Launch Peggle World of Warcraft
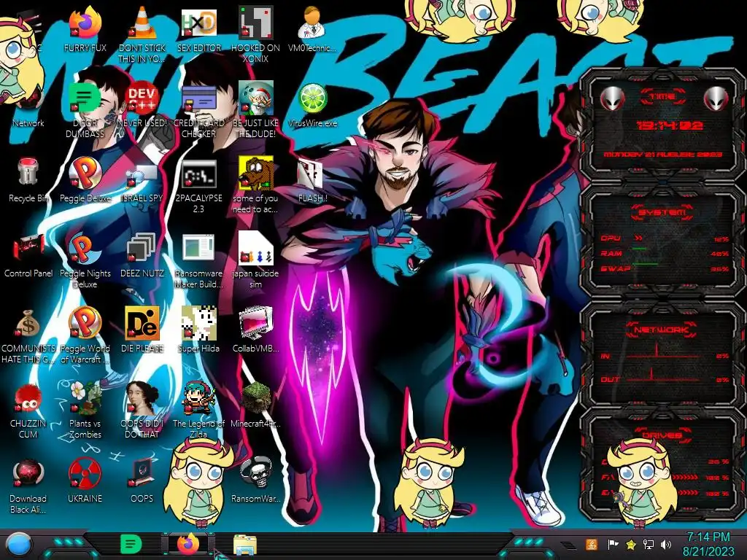 [x=85, y=323]
